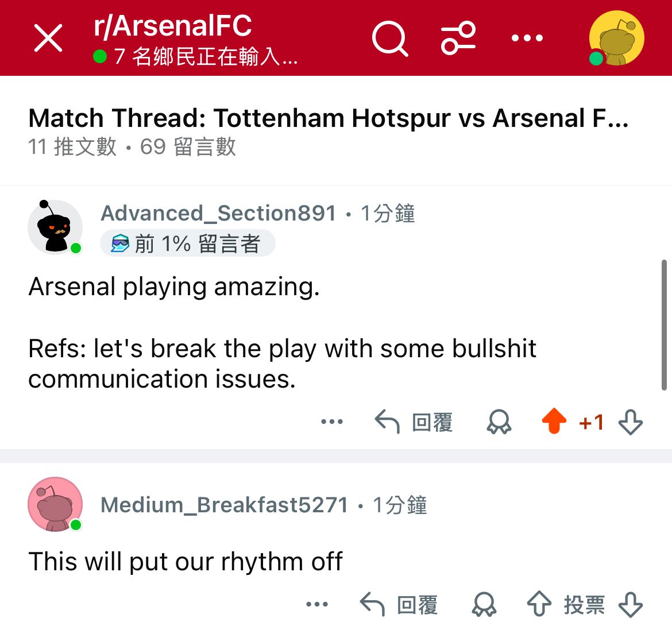Give an award to Advanced_Section891's comment
This screenshot has width=672, height=626.
click(499, 423)
